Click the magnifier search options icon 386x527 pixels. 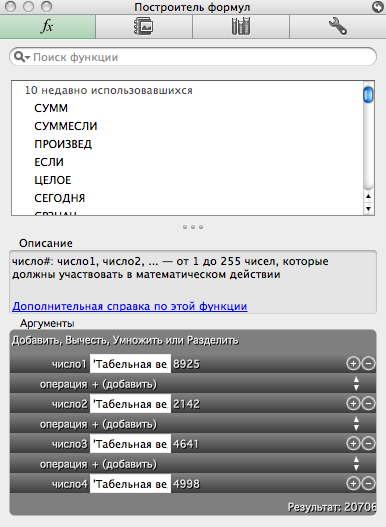click(x=22, y=57)
